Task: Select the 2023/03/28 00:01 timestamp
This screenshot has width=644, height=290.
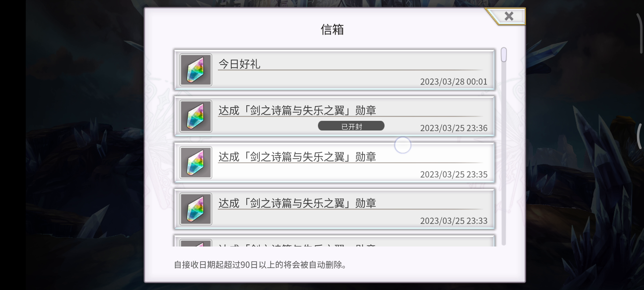Action: 454,82
